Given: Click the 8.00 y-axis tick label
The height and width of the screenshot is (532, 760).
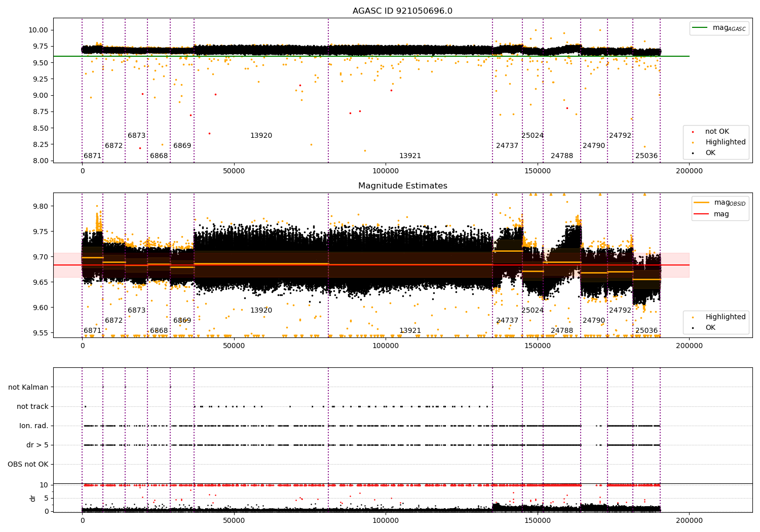Looking at the screenshot, I should pos(40,161).
